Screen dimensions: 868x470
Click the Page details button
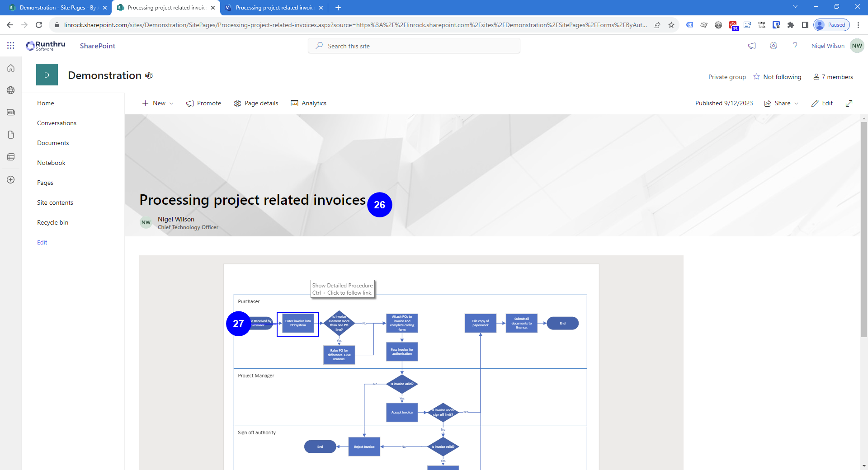coord(256,103)
